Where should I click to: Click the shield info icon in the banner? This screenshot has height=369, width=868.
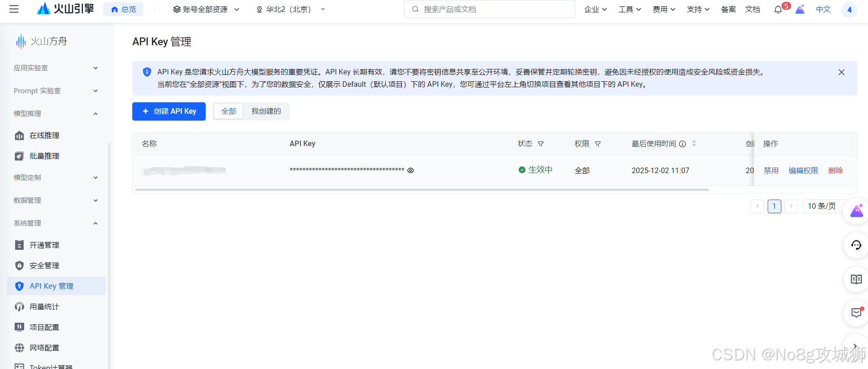coord(146,72)
